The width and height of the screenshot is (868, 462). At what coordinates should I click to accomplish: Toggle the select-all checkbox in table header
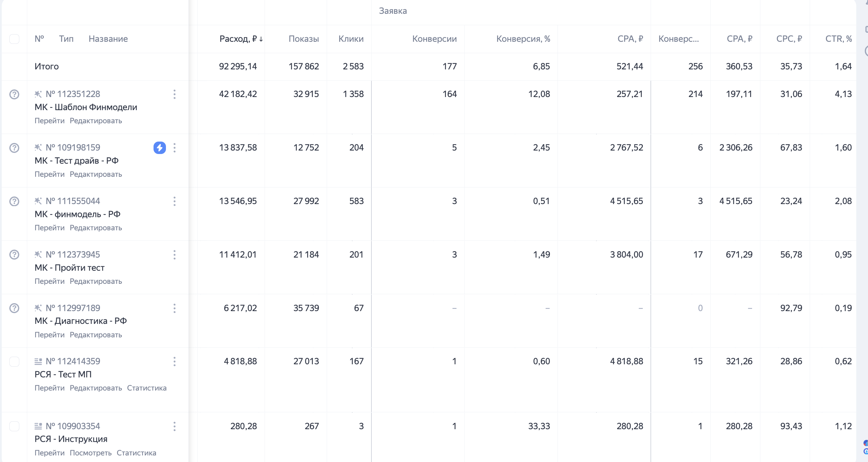tap(14, 39)
